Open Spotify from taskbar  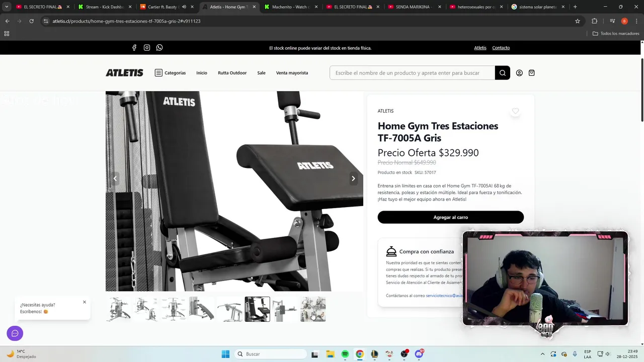pyautogui.click(x=345, y=354)
